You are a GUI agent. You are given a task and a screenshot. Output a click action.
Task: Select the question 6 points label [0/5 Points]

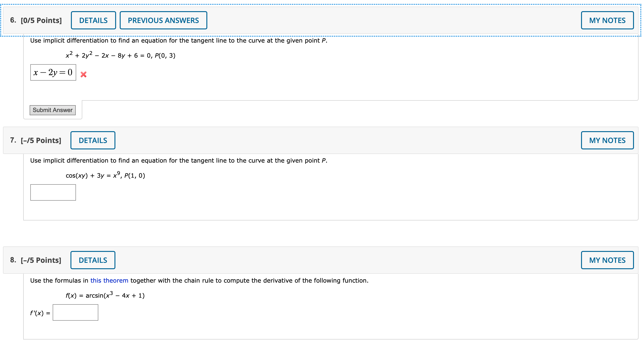[41, 20]
